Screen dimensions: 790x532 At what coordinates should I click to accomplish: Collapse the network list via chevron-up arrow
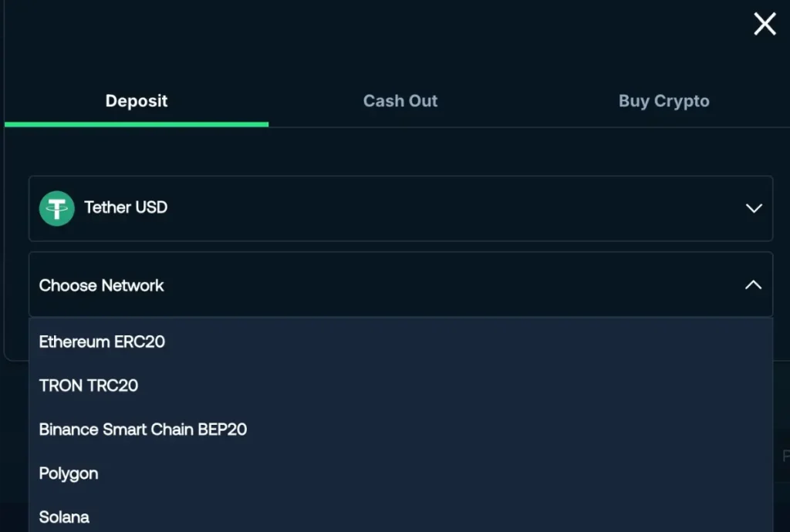click(753, 285)
